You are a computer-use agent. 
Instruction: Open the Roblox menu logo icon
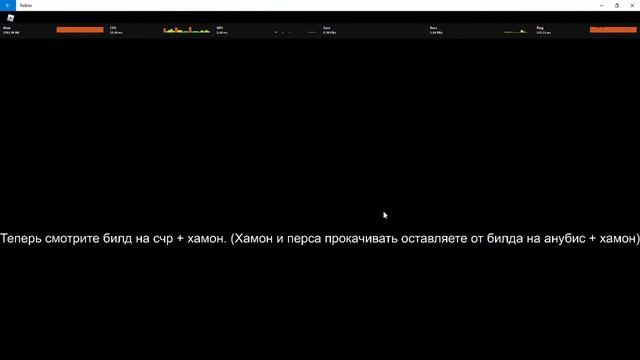11,18
